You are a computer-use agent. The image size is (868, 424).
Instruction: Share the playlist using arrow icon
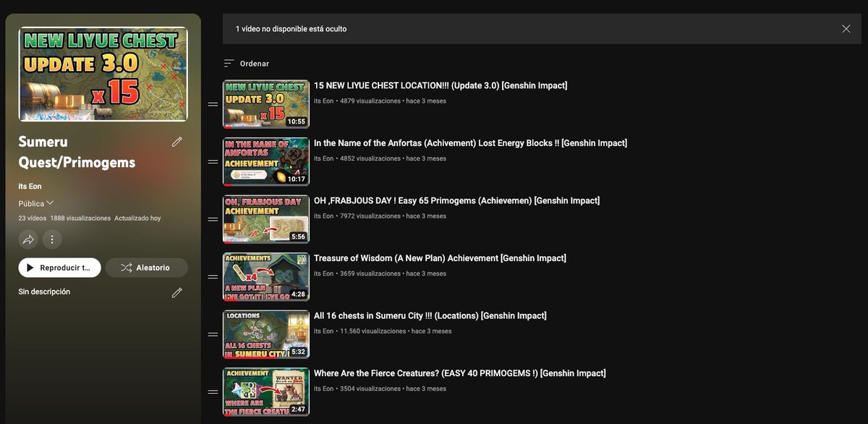tap(28, 239)
